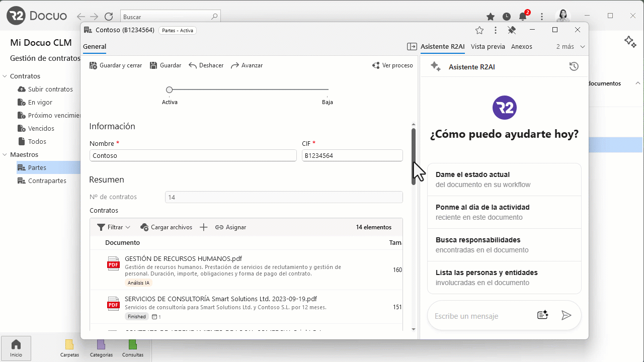Switch to the Vista previa tab
The height and width of the screenshot is (362, 644).
click(x=488, y=47)
